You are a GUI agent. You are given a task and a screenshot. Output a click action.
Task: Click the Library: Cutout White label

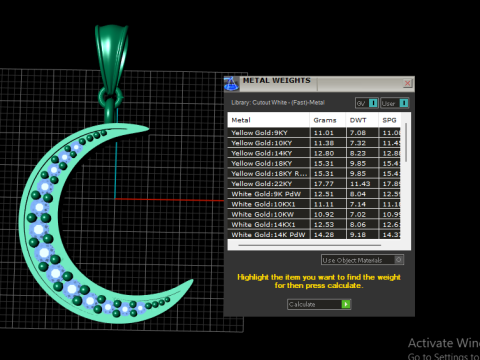(278, 103)
